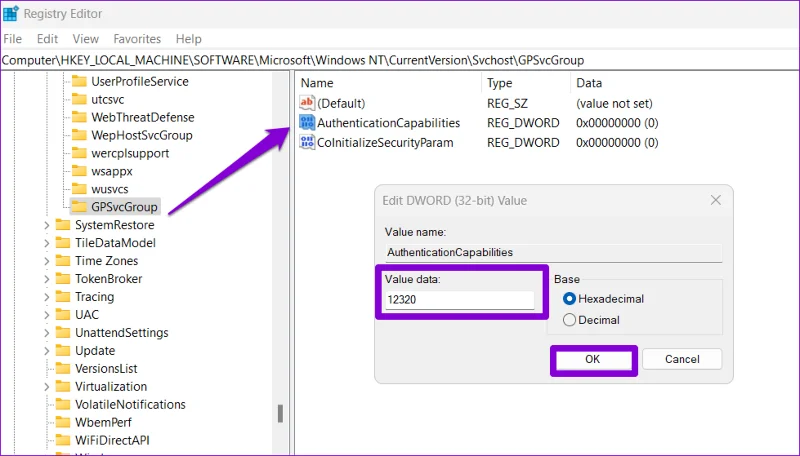This screenshot has height=456, width=800.
Task: Click the wsappx folder icon
Action: pyautogui.click(x=79, y=171)
